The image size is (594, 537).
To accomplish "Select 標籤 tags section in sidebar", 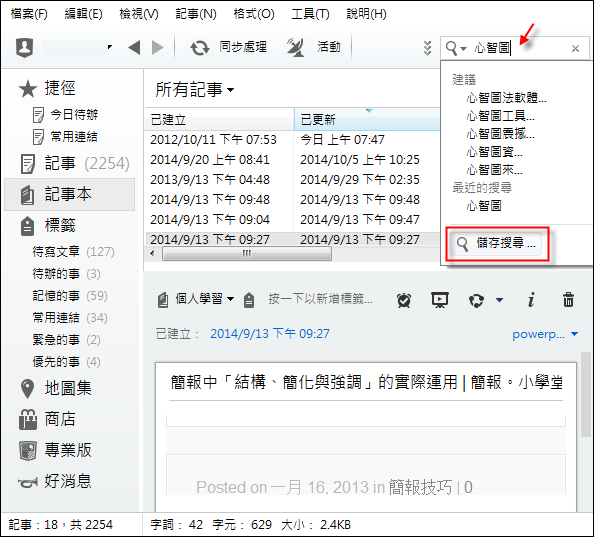I will point(48,226).
